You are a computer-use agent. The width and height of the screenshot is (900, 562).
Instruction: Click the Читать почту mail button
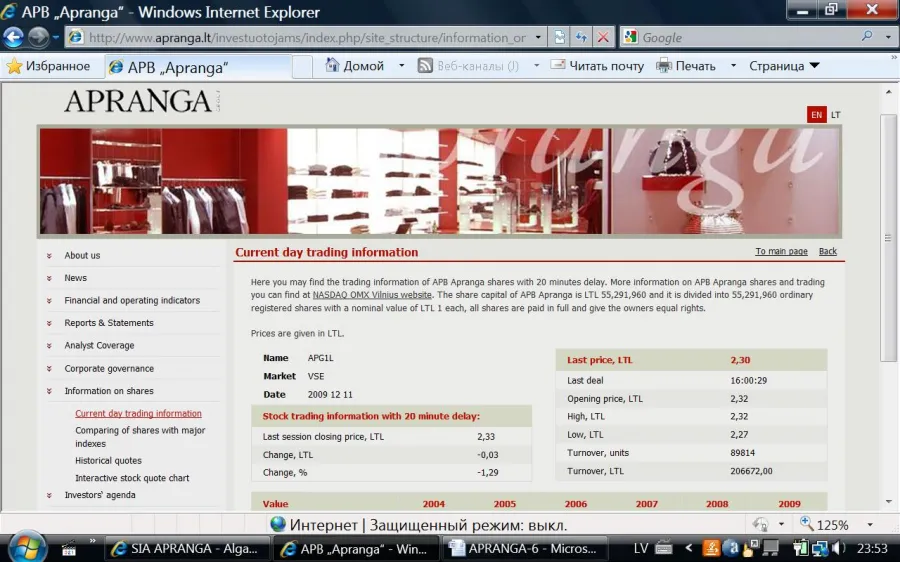[x=597, y=65]
